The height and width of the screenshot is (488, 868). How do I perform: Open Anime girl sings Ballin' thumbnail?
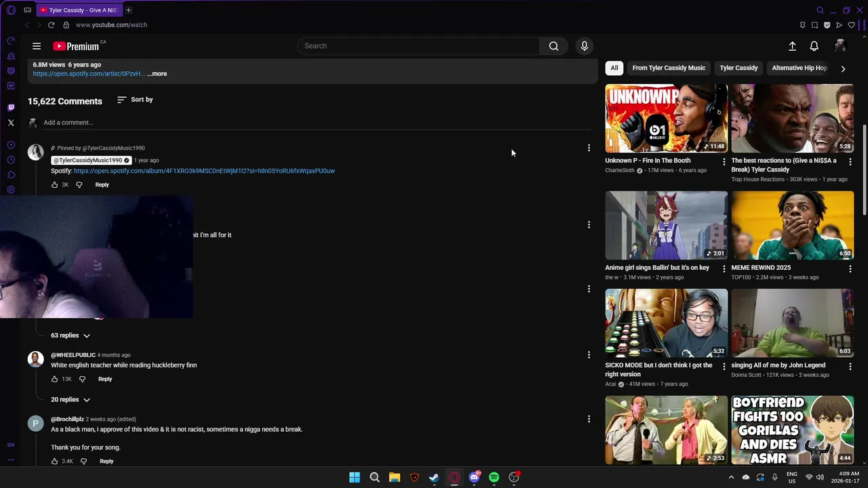pos(667,225)
